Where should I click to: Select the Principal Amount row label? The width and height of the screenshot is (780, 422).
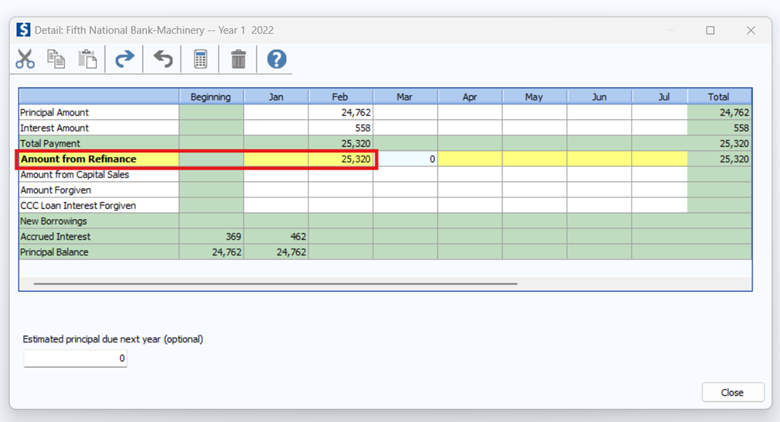tap(99, 112)
